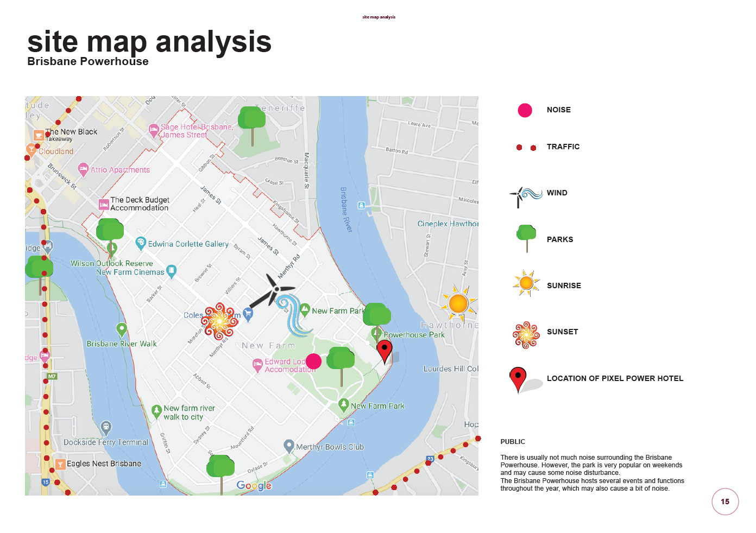This screenshot has height=533, width=756.
Task: Click the tree above Wilson Outlook Reserve
Action: (110, 238)
